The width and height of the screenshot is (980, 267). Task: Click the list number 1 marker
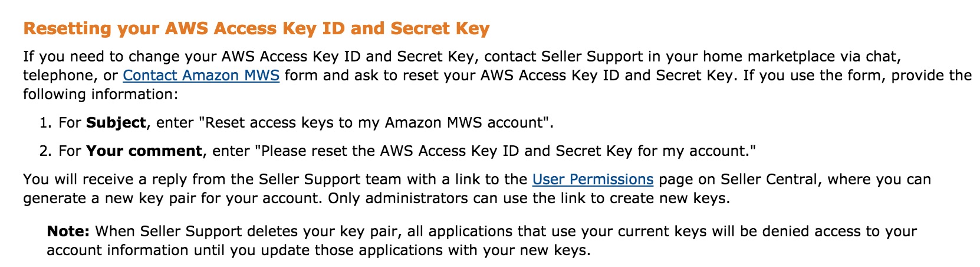pos(45,123)
